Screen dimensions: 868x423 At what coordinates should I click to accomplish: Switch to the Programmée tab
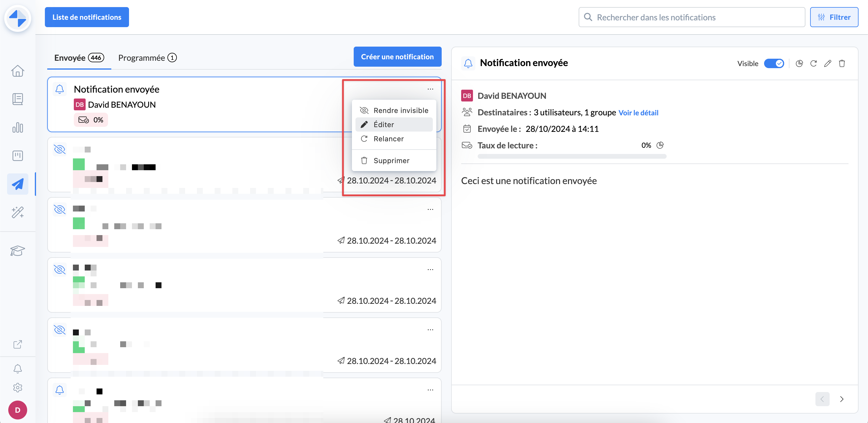click(x=147, y=58)
